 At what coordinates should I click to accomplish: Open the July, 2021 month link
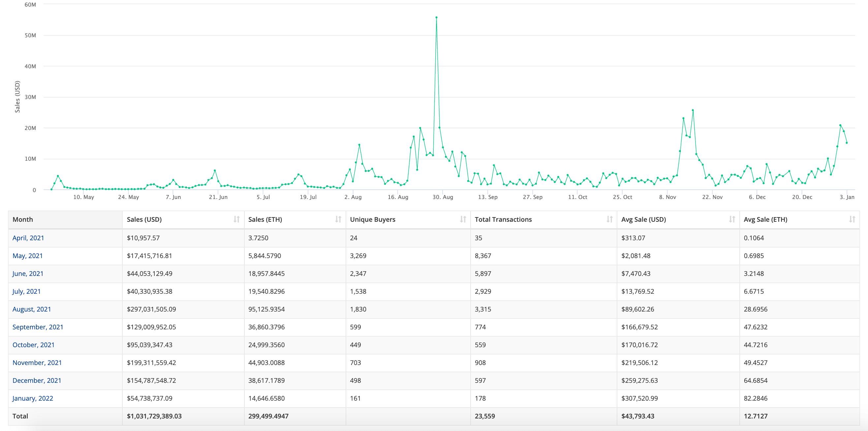(x=27, y=291)
